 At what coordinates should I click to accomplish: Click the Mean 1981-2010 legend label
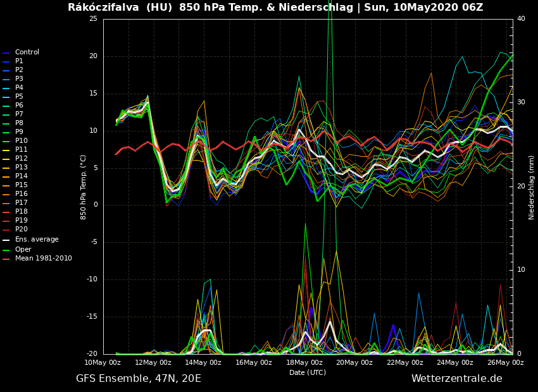pyautogui.click(x=44, y=259)
